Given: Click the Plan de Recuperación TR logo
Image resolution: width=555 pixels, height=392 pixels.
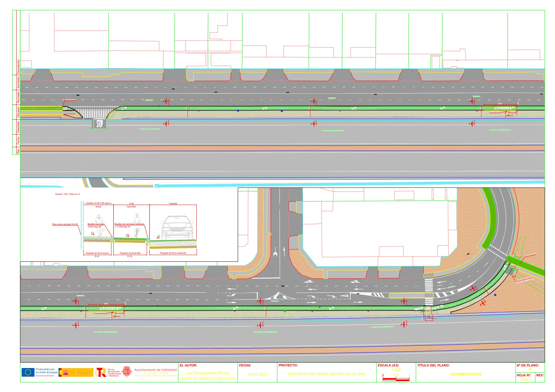Looking at the screenshot, I should pos(101,372).
